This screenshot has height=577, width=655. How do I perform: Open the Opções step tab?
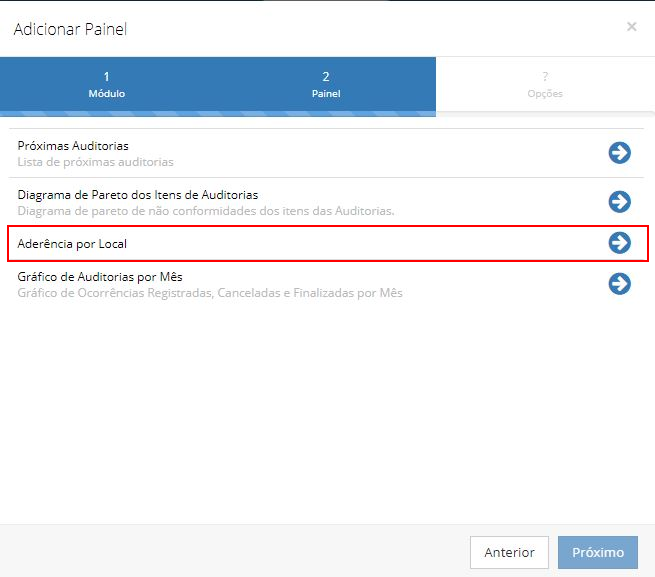click(545, 85)
